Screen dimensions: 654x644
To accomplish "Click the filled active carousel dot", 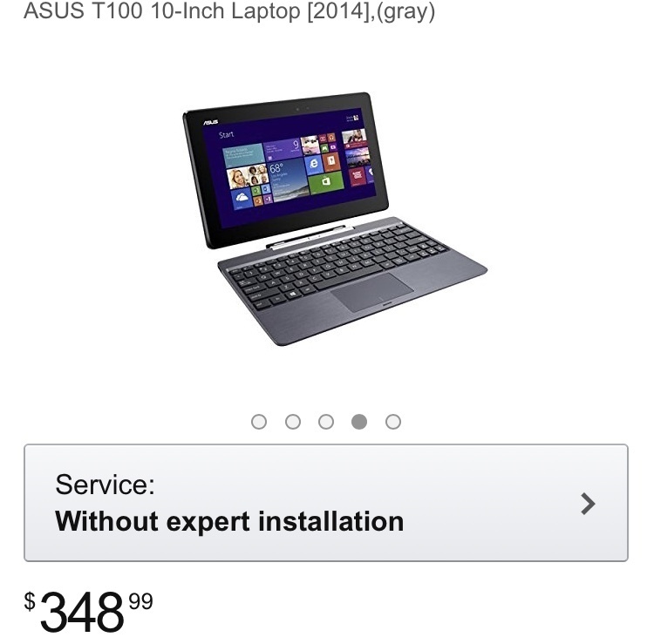I will click(x=359, y=422).
